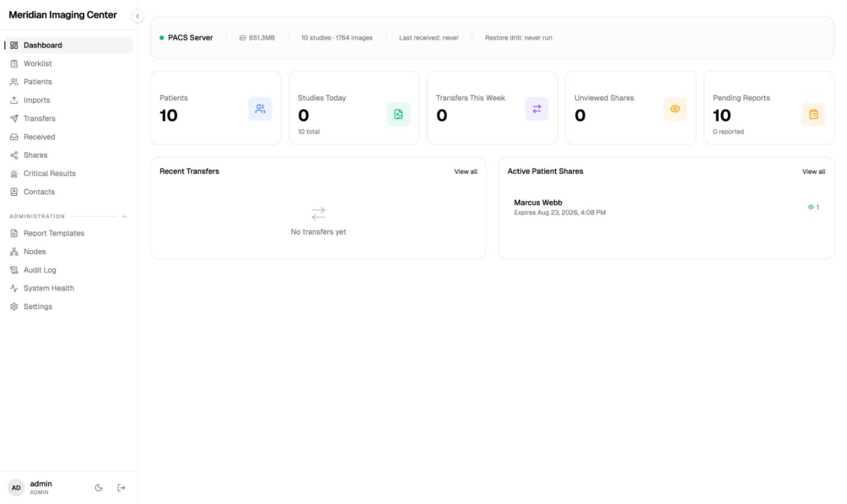Open Contacts in the sidebar
Screen dimensions: 847x504
pyautogui.click(x=69, y=192)
